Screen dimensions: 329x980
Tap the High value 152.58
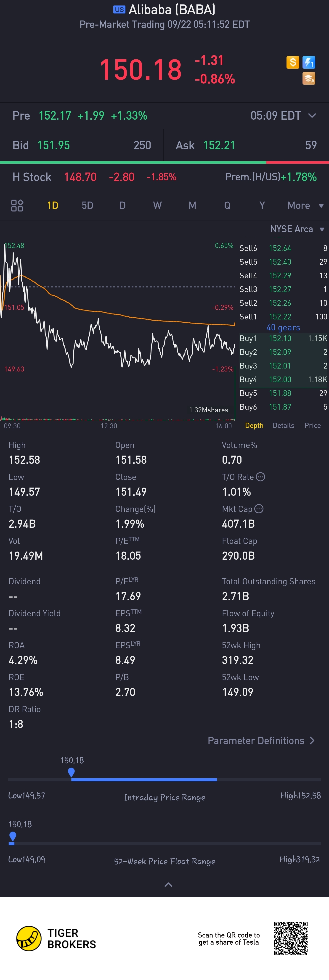[x=24, y=460]
